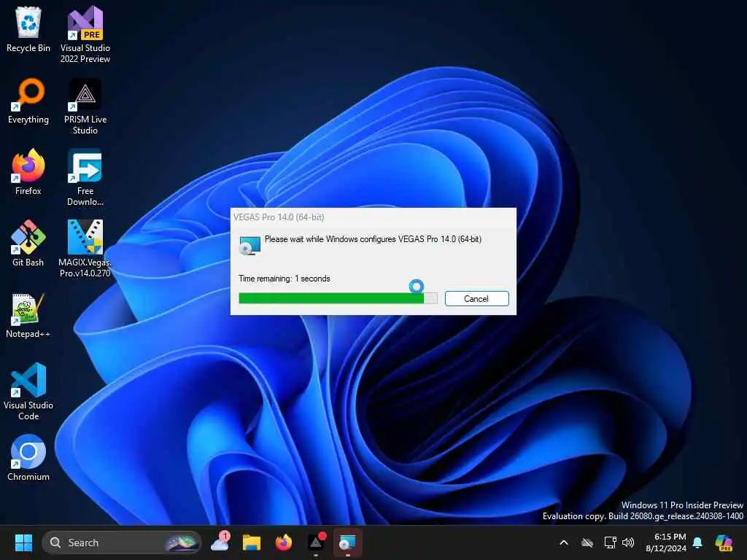Open Firefox from the taskbar
747x560 pixels.
pos(284,542)
